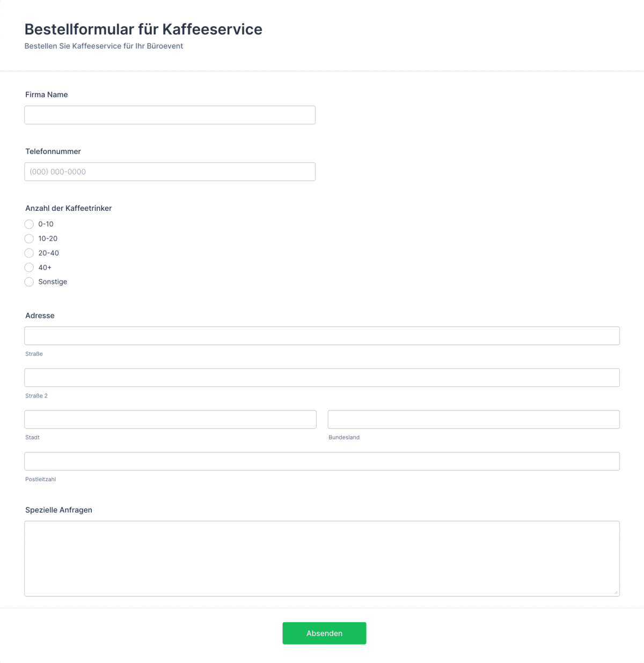This screenshot has height=663, width=644.
Task: Click the resize handle of the text area
Action: (x=616, y=592)
